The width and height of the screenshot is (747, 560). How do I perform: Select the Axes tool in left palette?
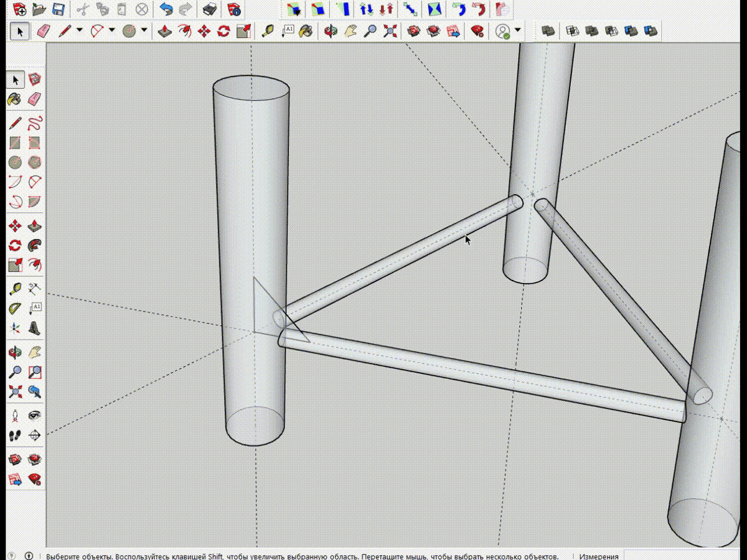[16, 328]
